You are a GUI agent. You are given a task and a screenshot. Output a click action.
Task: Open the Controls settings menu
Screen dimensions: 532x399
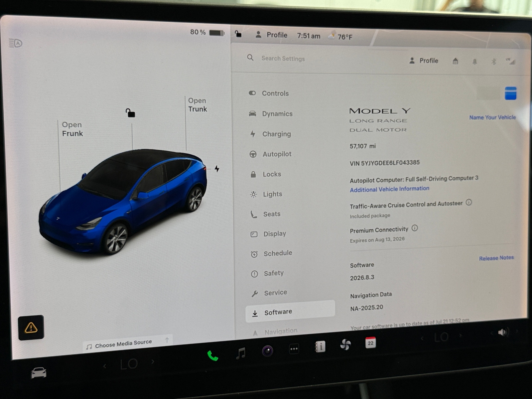coord(269,93)
